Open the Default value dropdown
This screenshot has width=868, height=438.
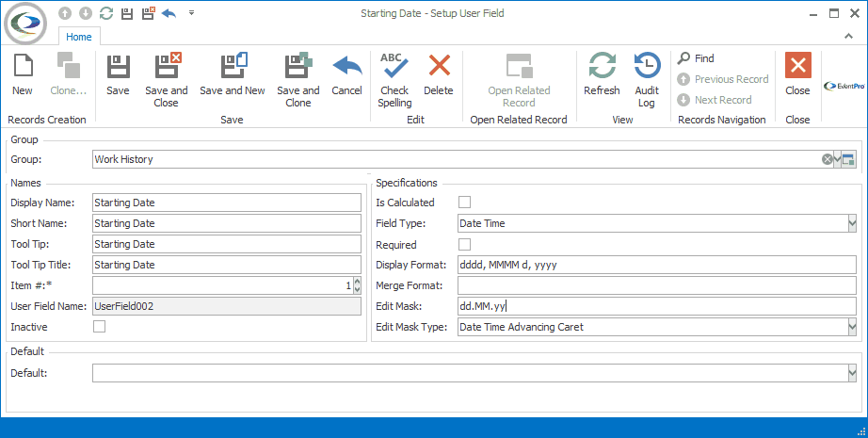(852, 373)
